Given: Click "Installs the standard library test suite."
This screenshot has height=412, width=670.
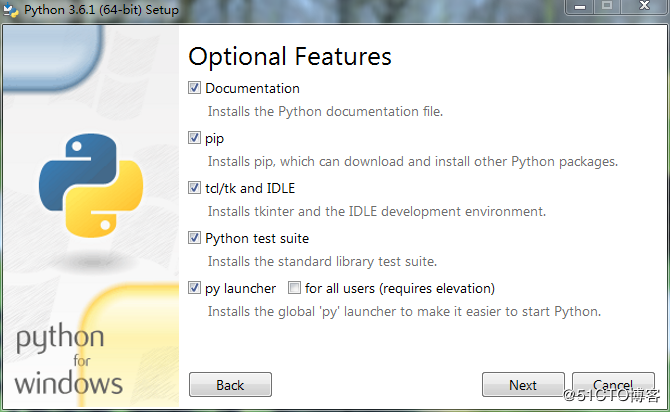Looking at the screenshot, I should pos(322,262).
